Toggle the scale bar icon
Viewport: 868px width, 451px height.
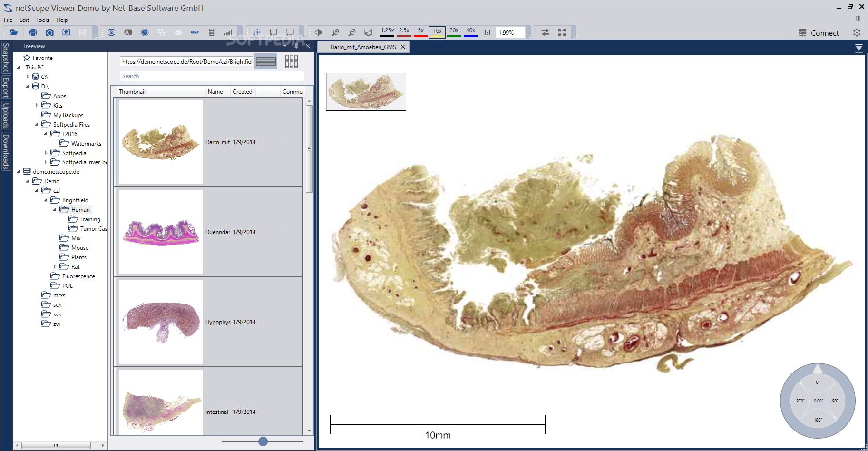click(195, 32)
